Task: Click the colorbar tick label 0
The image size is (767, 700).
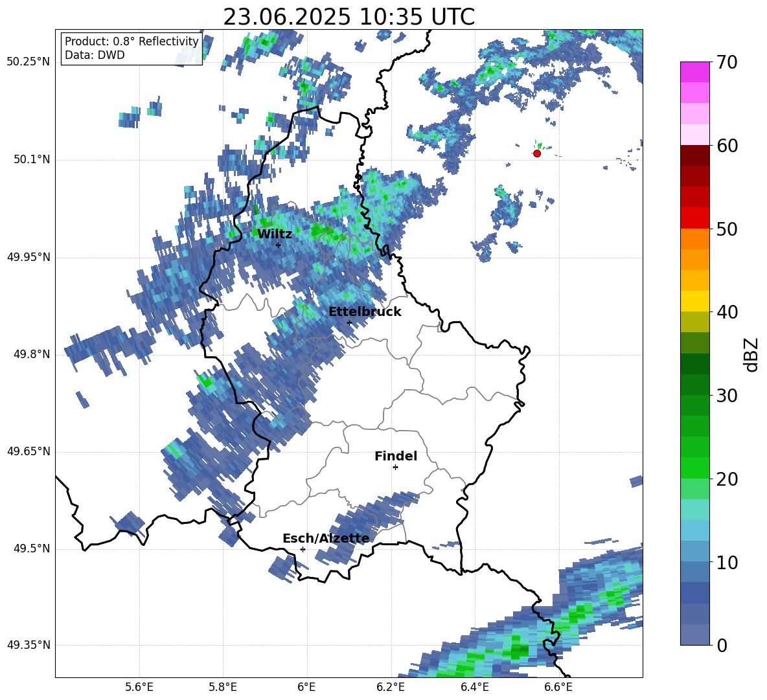Action: [x=722, y=645]
